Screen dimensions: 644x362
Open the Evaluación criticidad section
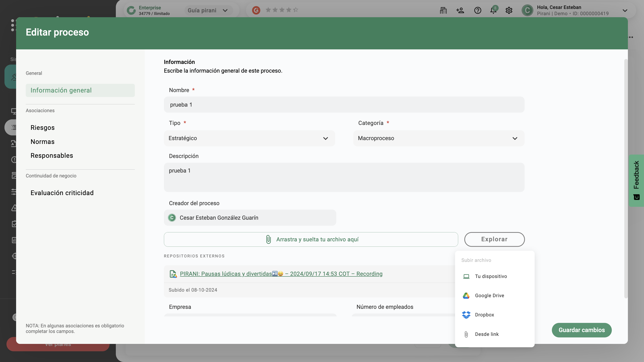(x=62, y=193)
